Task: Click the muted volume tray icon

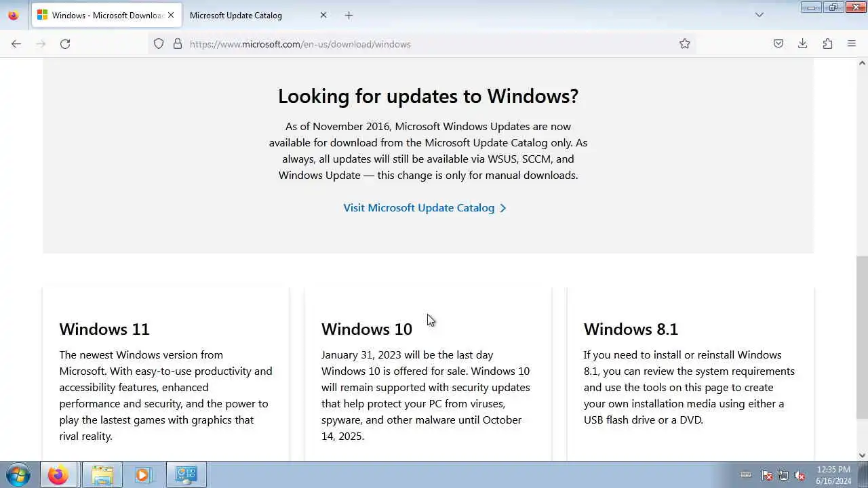Action: point(800,475)
